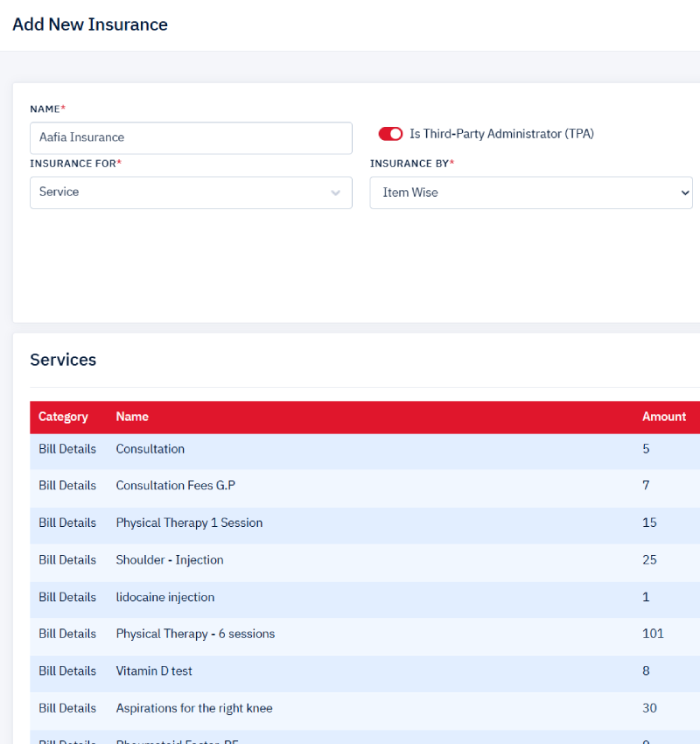Screen dimensions: 700x744
Task: Click Physical Therapy - 6 sessions entry
Action: coord(195,634)
